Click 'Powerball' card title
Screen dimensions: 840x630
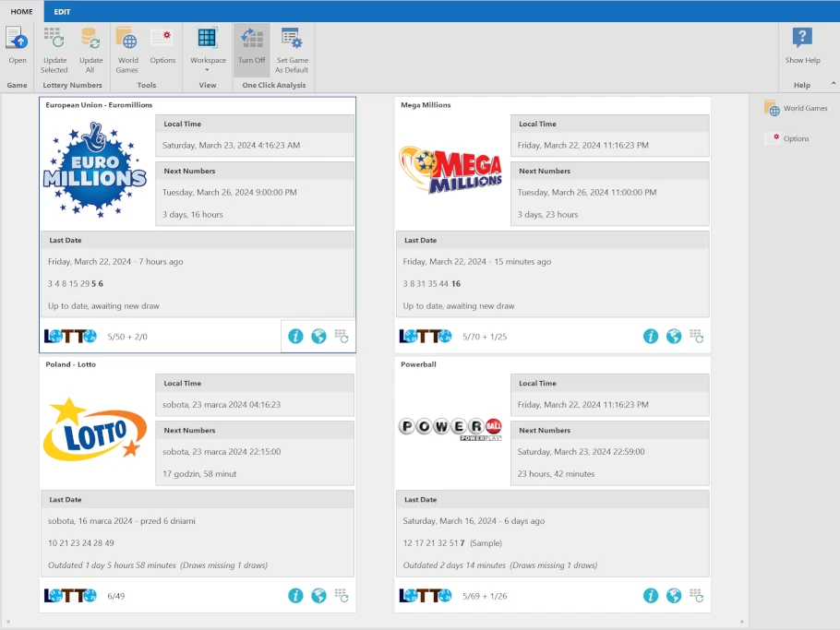click(418, 364)
